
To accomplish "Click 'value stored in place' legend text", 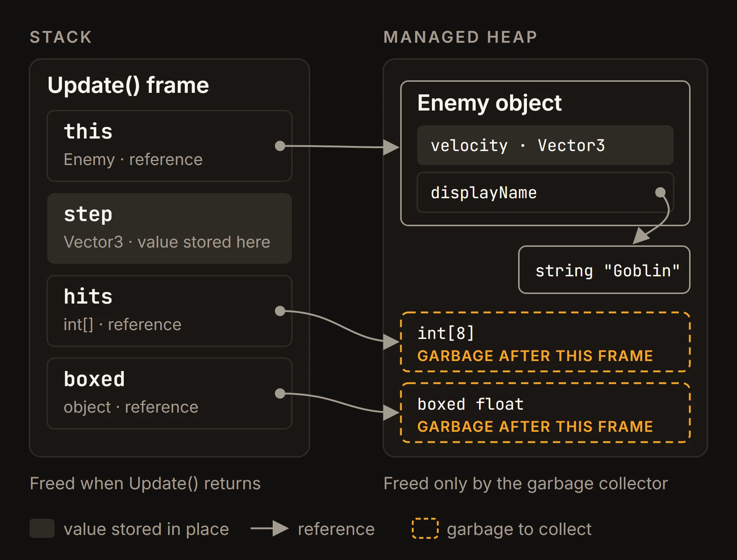I will [x=146, y=529].
